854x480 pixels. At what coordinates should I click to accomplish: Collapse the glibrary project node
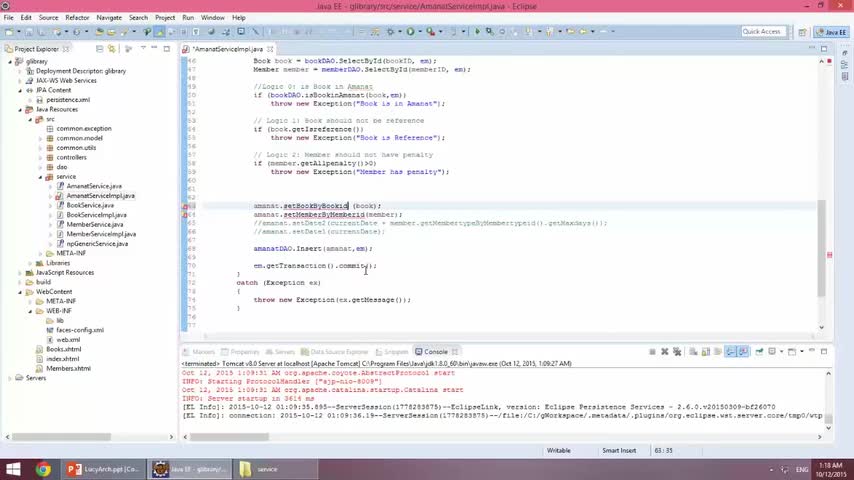point(10,62)
